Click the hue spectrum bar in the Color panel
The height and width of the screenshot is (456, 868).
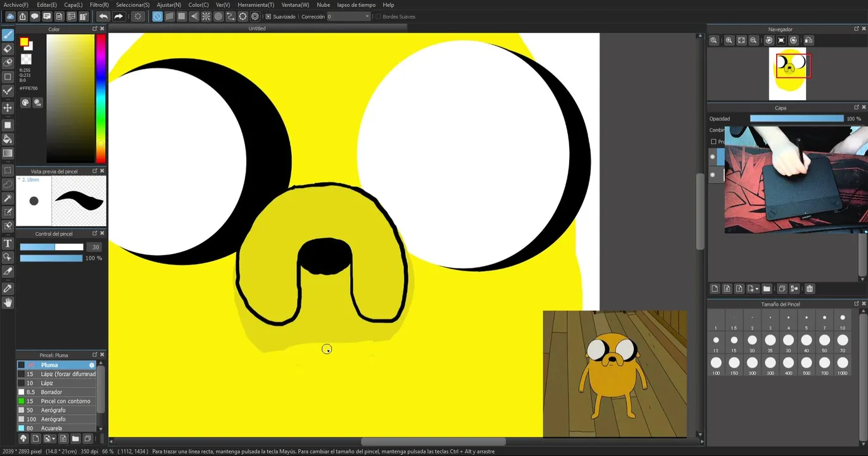[x=101, y=98]
